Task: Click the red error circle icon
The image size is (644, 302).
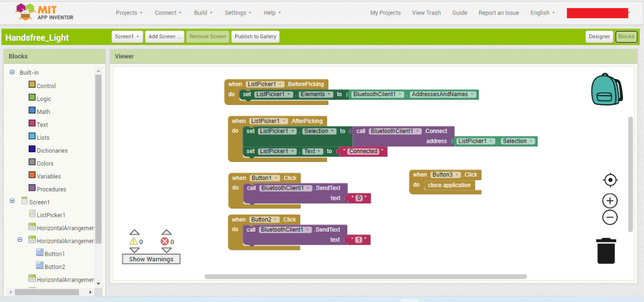Action: click(165, 242)
